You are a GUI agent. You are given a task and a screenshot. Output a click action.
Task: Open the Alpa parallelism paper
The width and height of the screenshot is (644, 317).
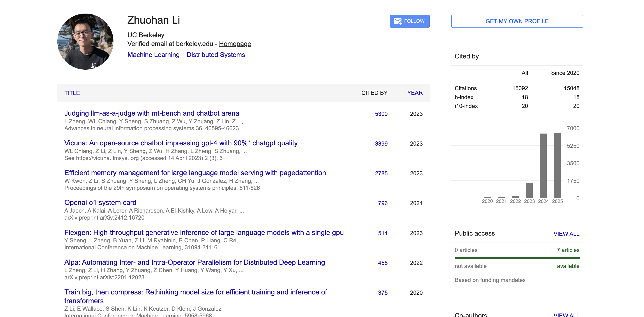click(194, 262)
